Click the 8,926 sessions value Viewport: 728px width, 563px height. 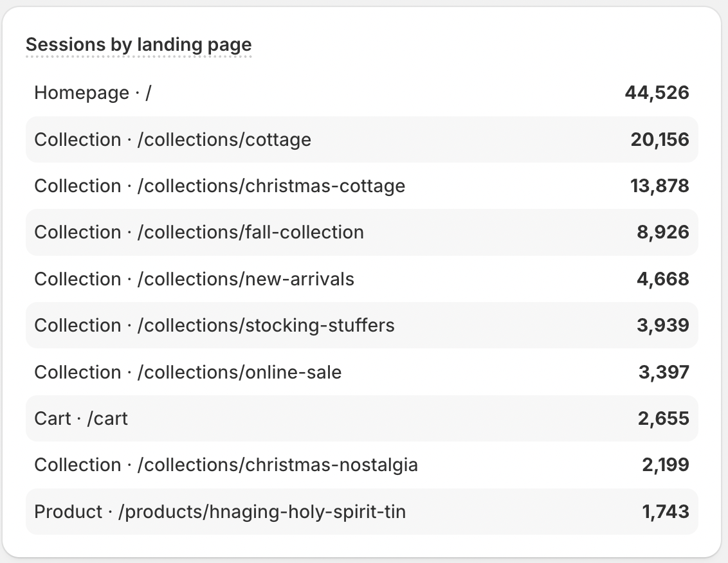point(662,232)
